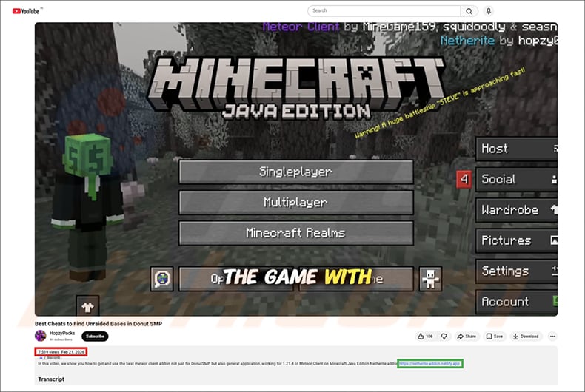
Task: Open the three-dots more actions menu
Action: (552, 336)
